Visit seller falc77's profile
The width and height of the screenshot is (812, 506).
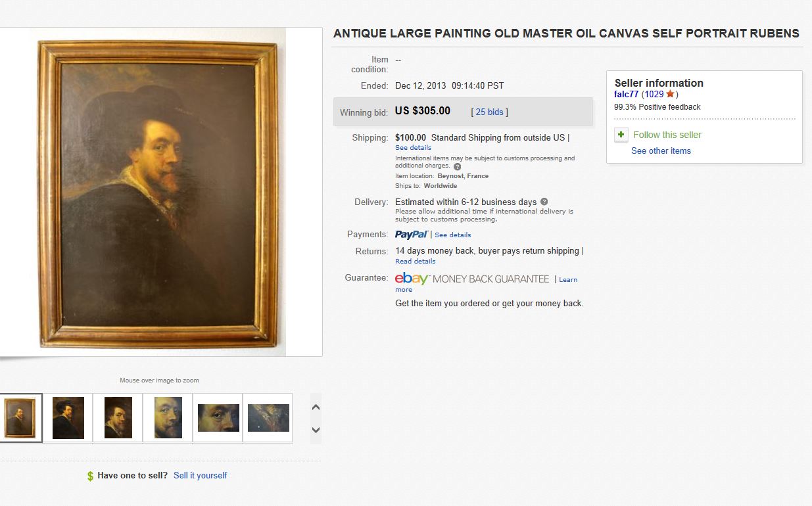626,94
